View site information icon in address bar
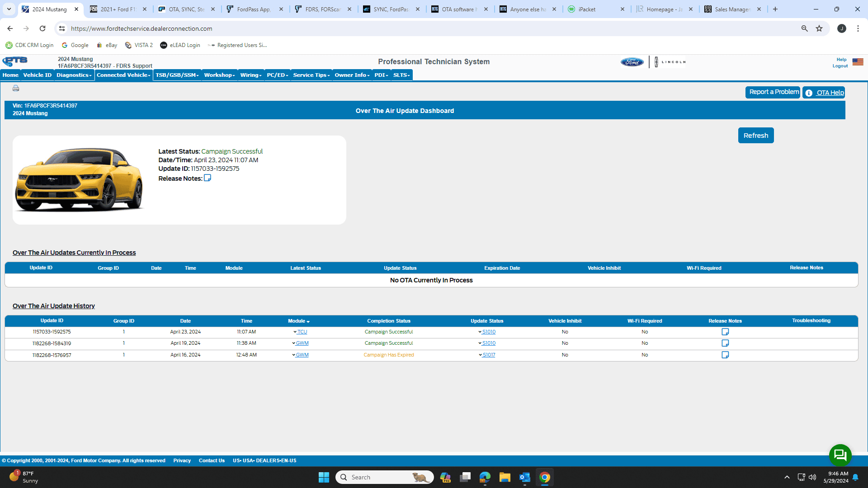The width and height of the screenshot is (868, 488). coord(62,28)
